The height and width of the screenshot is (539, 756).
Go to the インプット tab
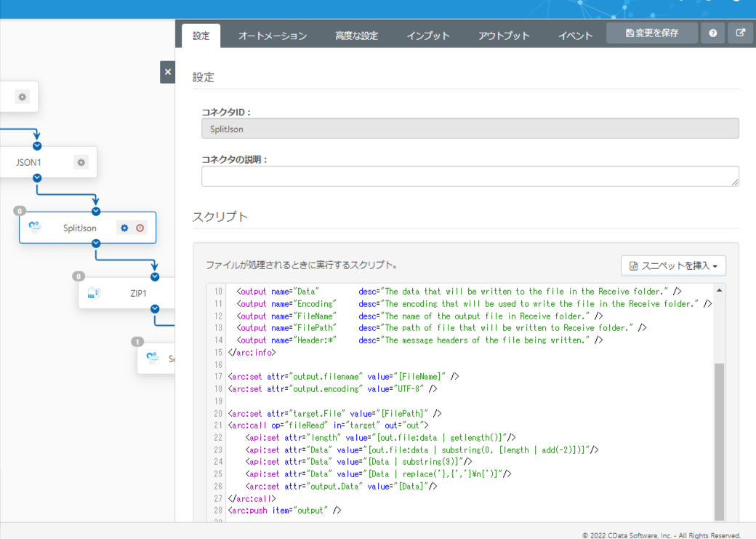pyautogui.click(x=428, y=36)
